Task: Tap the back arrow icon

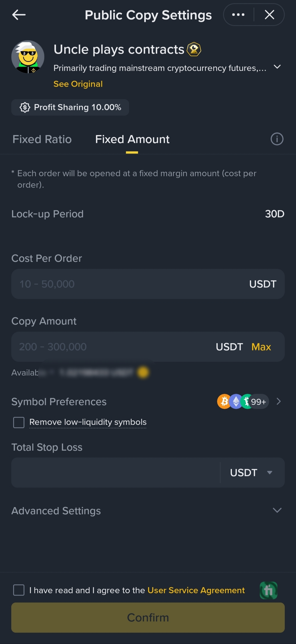Action: [19, 15]
